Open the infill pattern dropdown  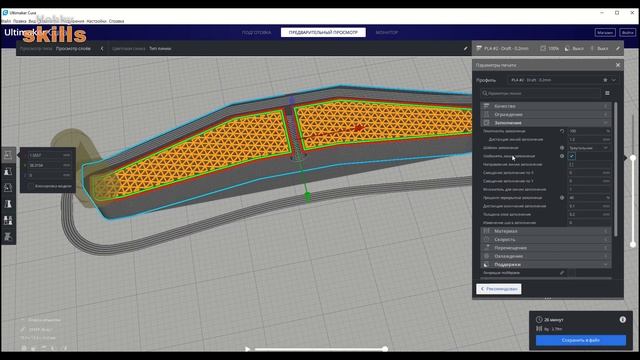coord(589,148)
